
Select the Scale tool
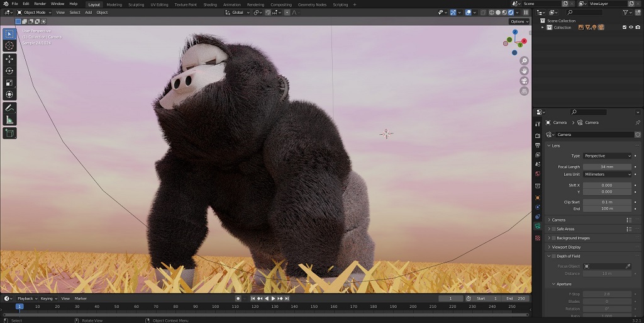(9, 82)
